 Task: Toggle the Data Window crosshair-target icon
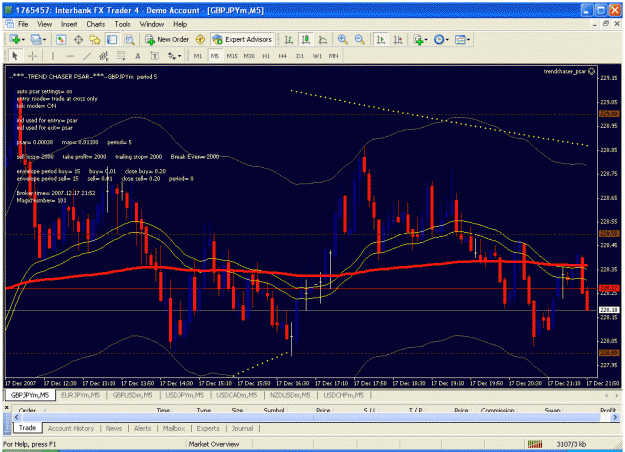point(78,39)
